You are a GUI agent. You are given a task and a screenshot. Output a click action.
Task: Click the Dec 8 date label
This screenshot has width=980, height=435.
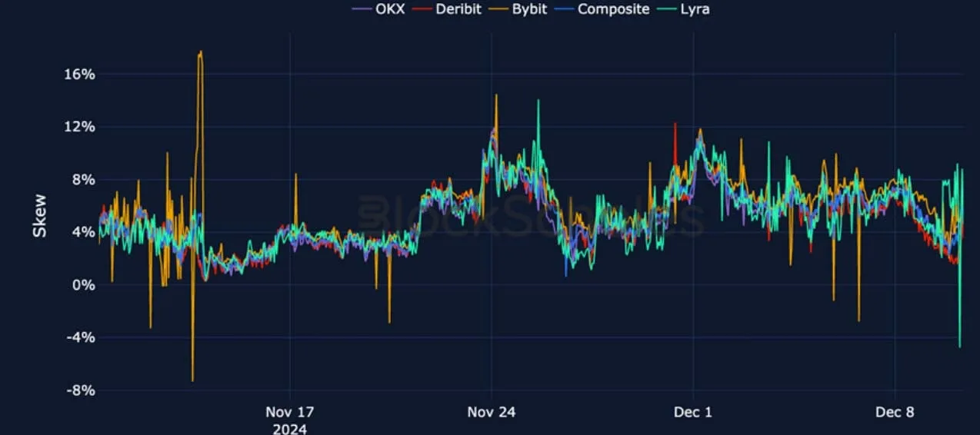pyautogui.click(x=895, y=412)
